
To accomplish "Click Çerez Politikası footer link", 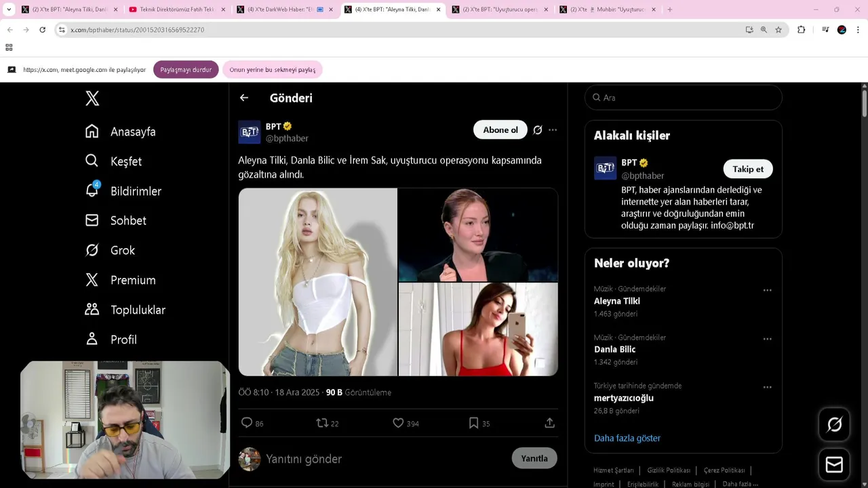I will point(724,470).
